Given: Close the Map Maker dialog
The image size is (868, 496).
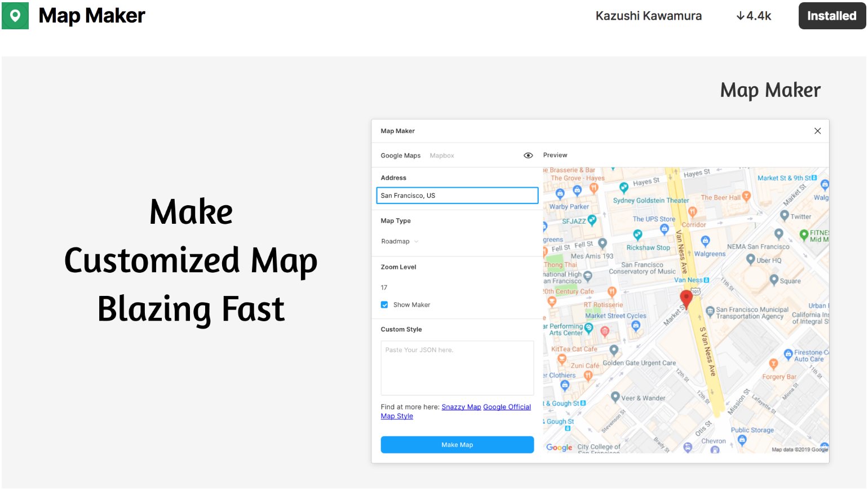Looking at the screenshot, I should 817,131.
